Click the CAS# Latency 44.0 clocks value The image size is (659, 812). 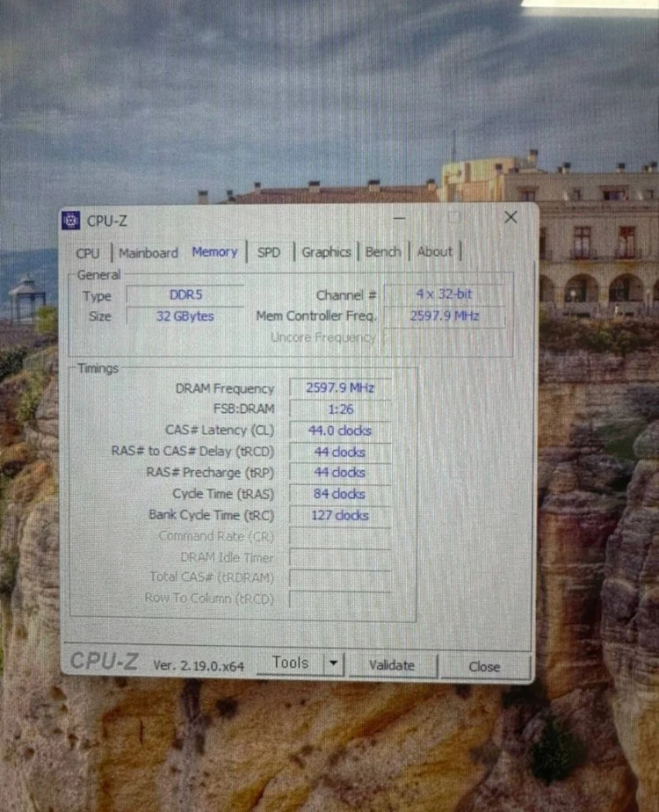point(340,431)
